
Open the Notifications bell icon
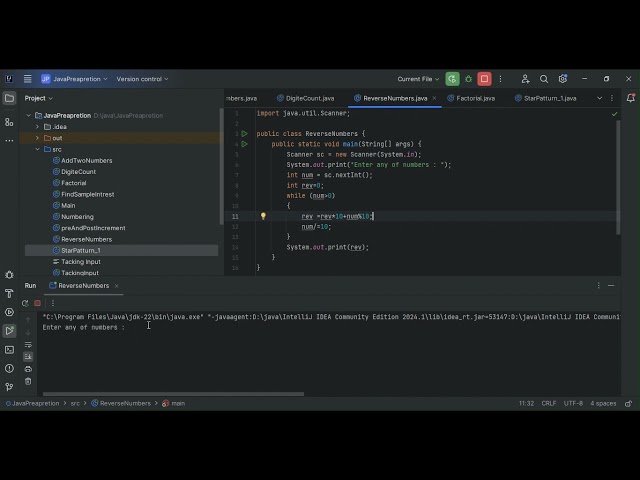coord(631,98)
